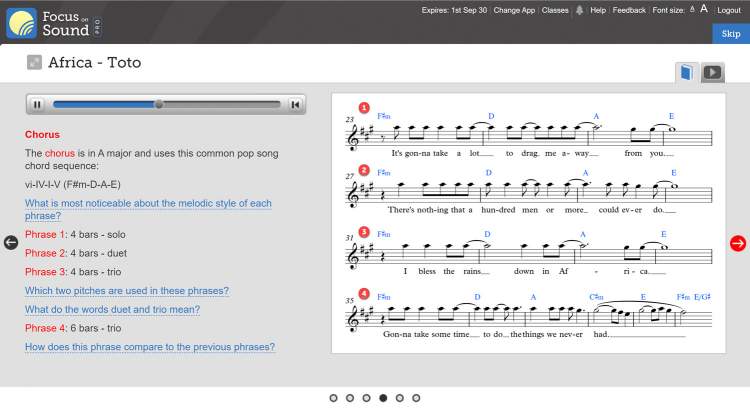Click the expand icon beside Africa - Toto
This screenshot has width=750, height=411.
click(x=34, y=62)
